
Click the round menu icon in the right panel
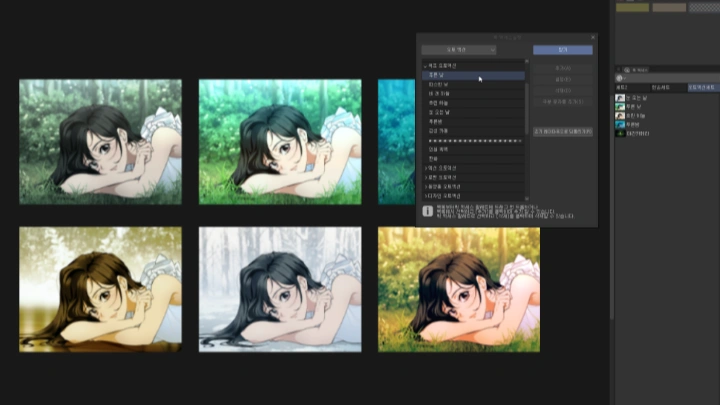point(619,78)
